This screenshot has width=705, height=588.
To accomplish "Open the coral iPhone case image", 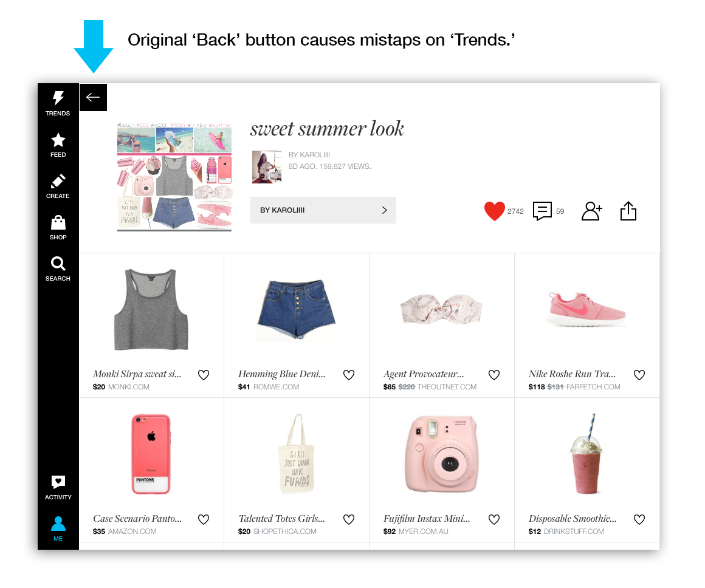I will [x=151, y=454].
